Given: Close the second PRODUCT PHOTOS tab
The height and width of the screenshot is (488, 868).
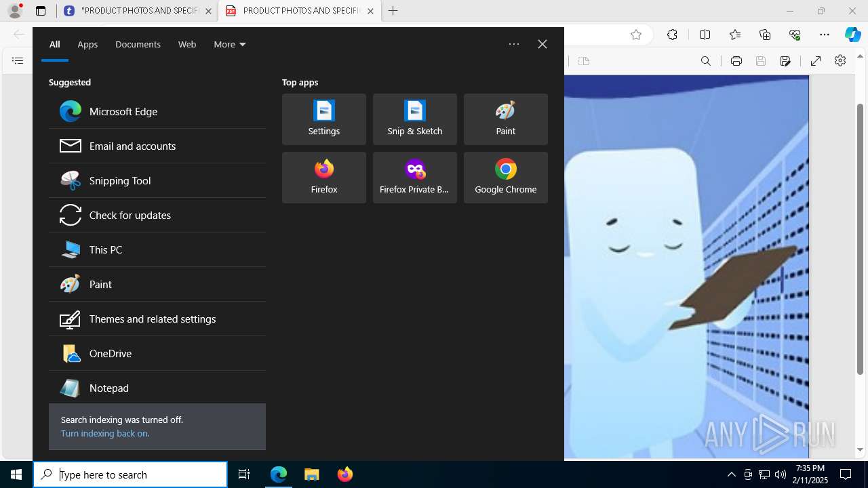Looking at the screenshot, I should coord(370,11).
